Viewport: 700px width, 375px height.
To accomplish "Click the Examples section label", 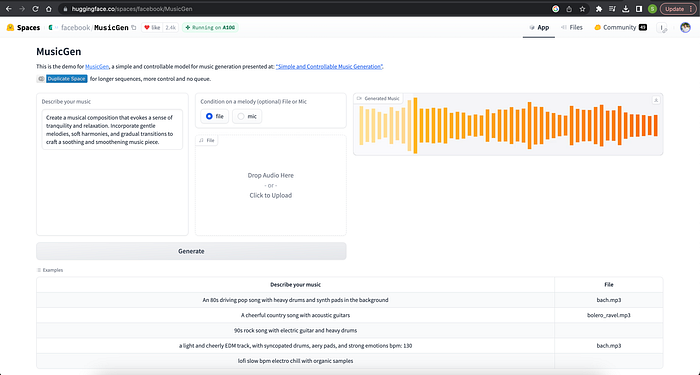I will click(50, 270).
